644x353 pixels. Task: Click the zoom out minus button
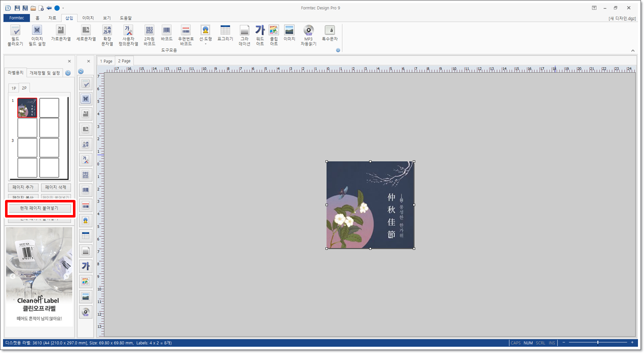point(564,342)
